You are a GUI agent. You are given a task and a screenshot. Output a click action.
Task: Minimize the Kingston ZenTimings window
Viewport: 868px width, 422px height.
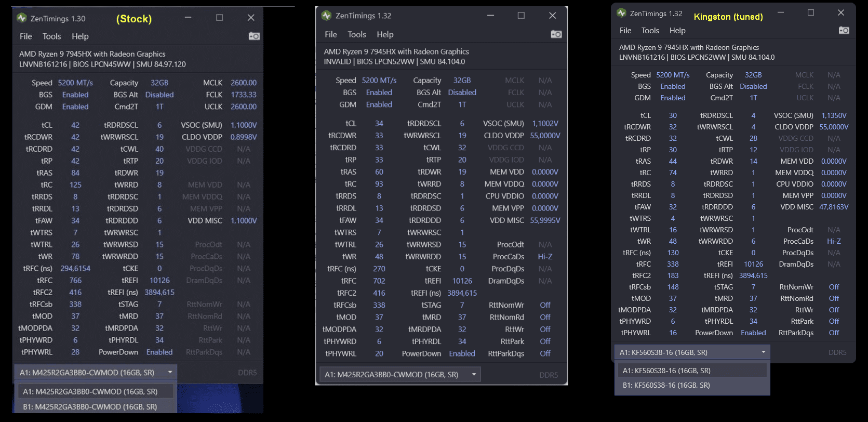click(x=780, y=12)
